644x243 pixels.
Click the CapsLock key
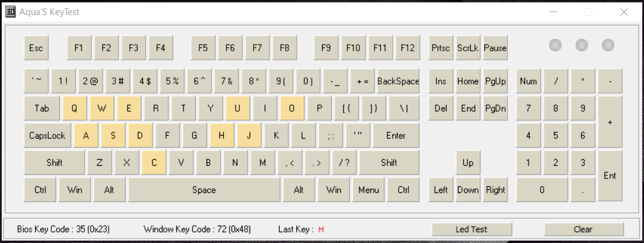point(47,135)
